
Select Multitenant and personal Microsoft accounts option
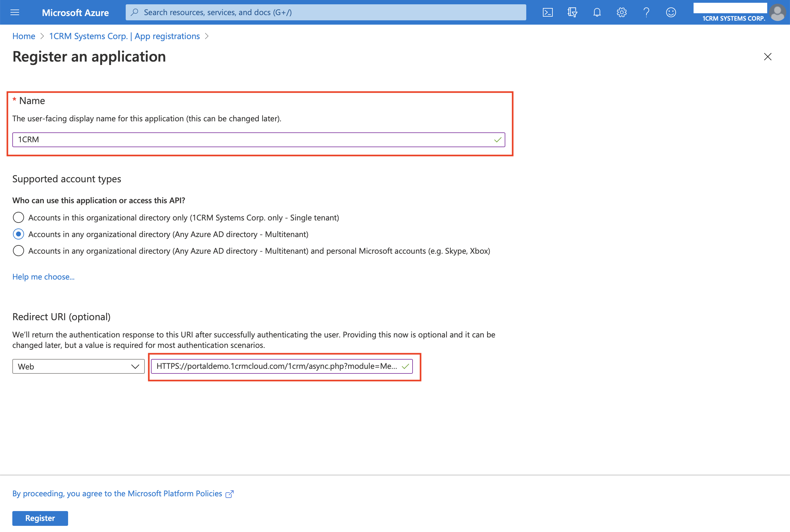click(18, 251)
